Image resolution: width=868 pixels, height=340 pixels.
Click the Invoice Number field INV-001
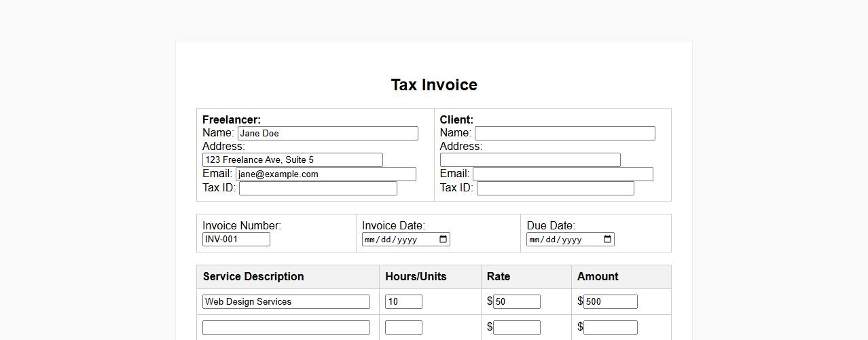tap(236, 239)
